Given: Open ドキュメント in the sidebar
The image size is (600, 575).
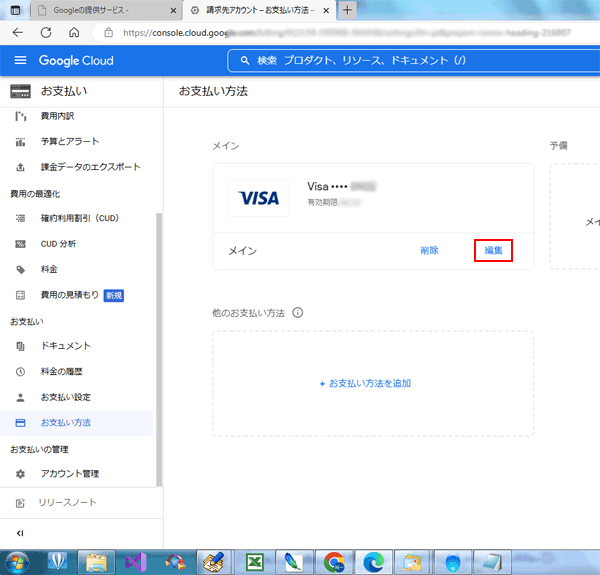Looking at the screenshot, I should pyautogui.click(x=66, y=346).
